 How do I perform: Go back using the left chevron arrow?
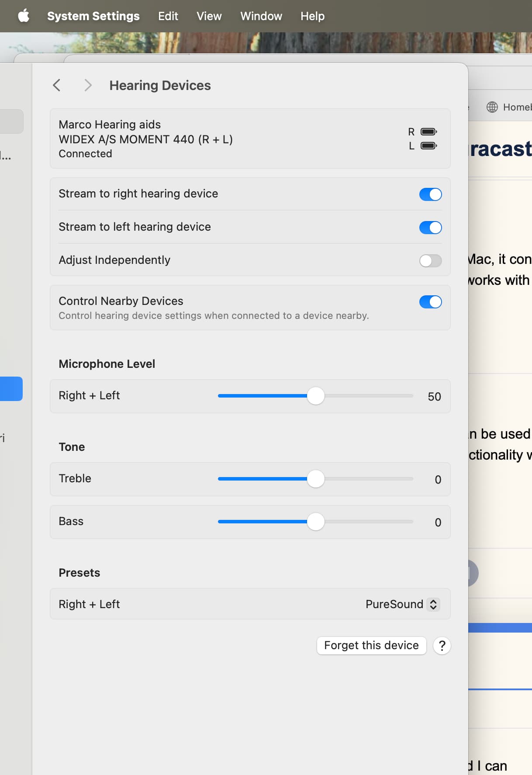pyautogui.click(x=57, y=85)
